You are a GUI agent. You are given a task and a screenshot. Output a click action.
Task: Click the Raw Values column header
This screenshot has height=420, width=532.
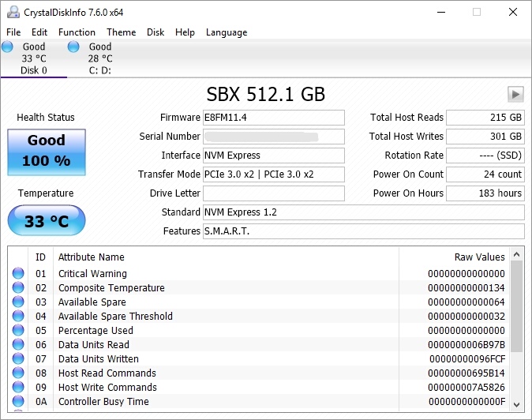pyautogui.click(x=479, y=257)
